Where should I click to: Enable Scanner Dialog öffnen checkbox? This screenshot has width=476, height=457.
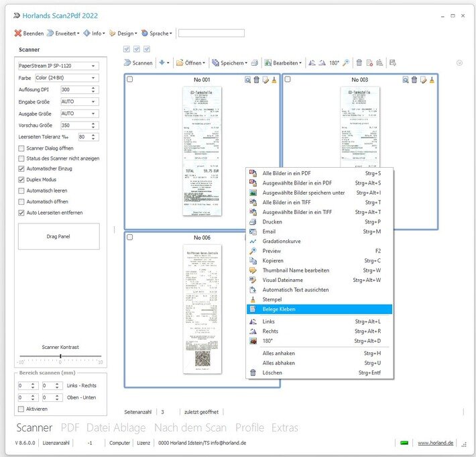click(21, 148)
